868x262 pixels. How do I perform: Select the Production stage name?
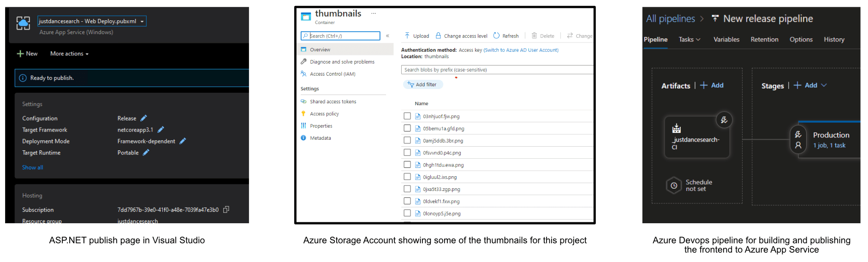click(x=831, y=135)
